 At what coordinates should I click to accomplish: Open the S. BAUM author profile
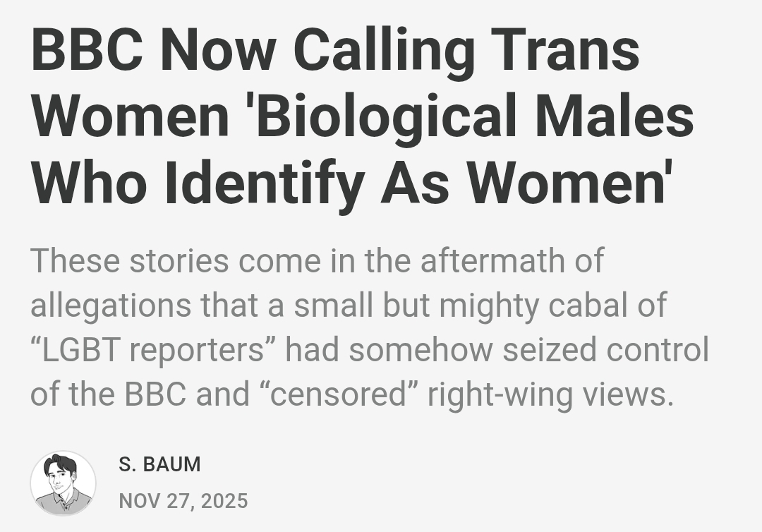[159, 464]
